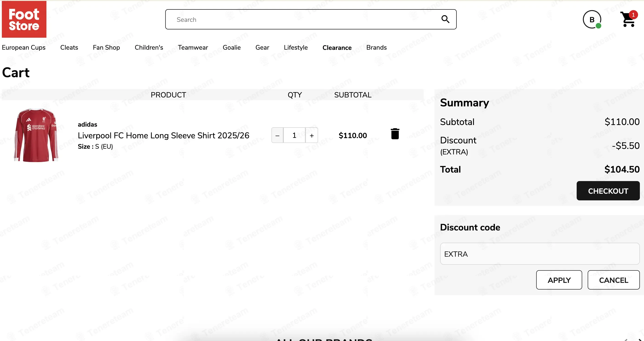The image size is (644, 341).
Task: Open Lifestyle menu
Action: [296, 48]
